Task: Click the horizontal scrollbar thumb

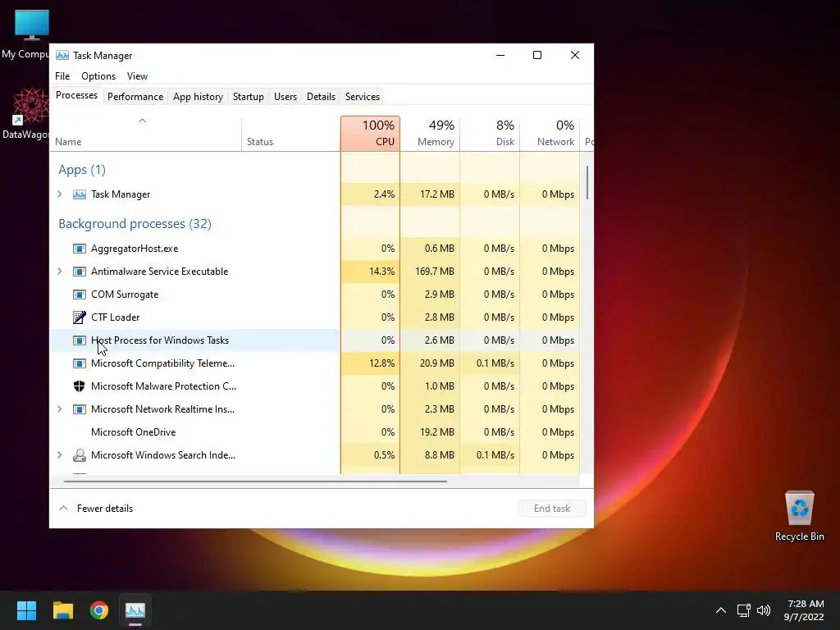Action: [255, 482]
